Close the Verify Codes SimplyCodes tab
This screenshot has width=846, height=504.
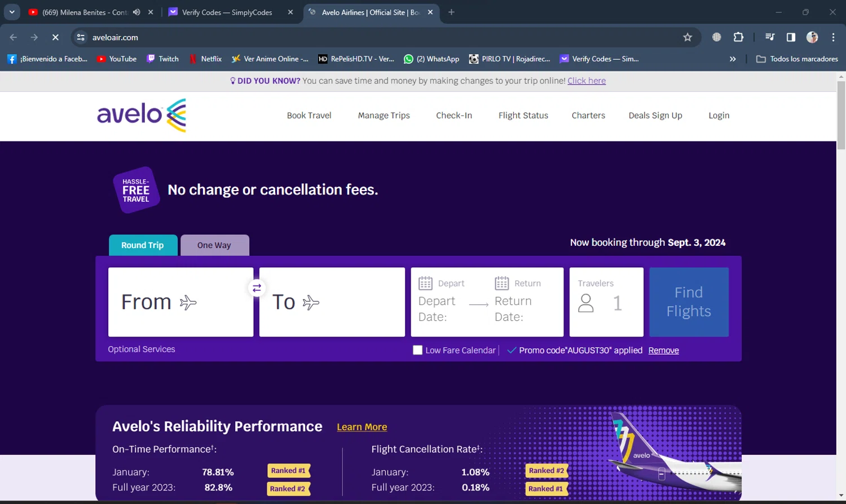(290, 12)
